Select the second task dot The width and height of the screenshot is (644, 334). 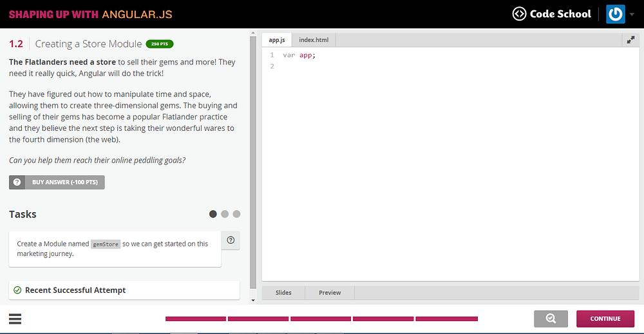tap(225, 214)
